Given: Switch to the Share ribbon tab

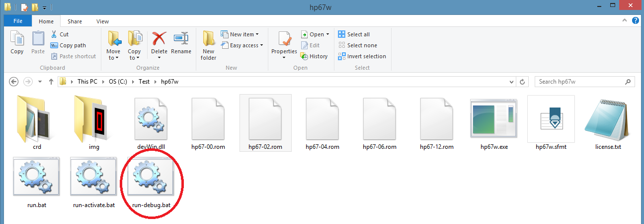Looking at the screenshot, I should click(75, 21).
